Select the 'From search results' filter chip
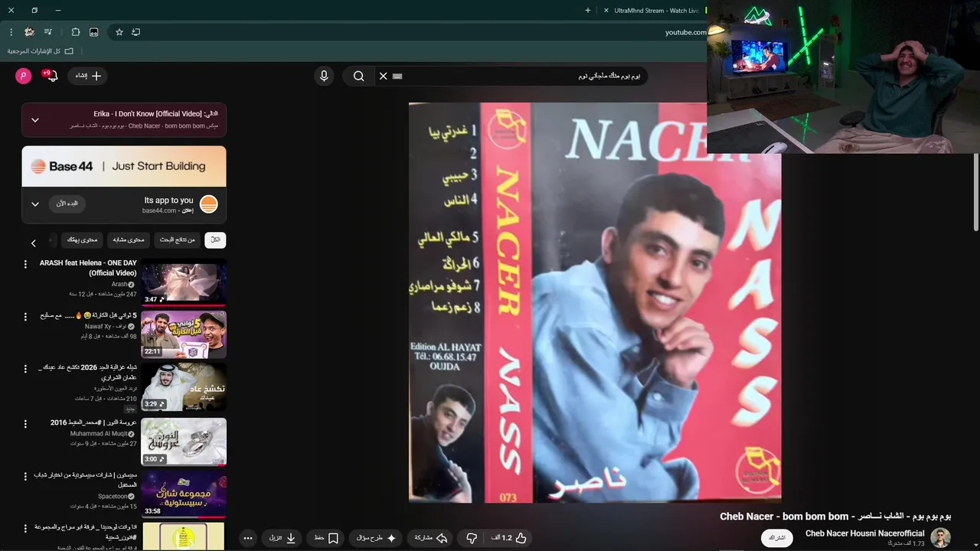The height and width of the screenshot is (551, 980). [177, 240]
